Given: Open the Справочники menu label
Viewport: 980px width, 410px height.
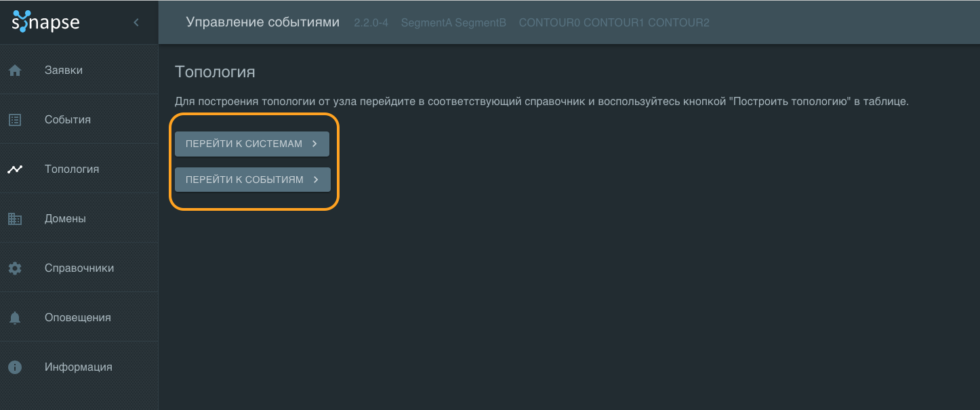Looking at the screenshot, I should tap(79, 268).
